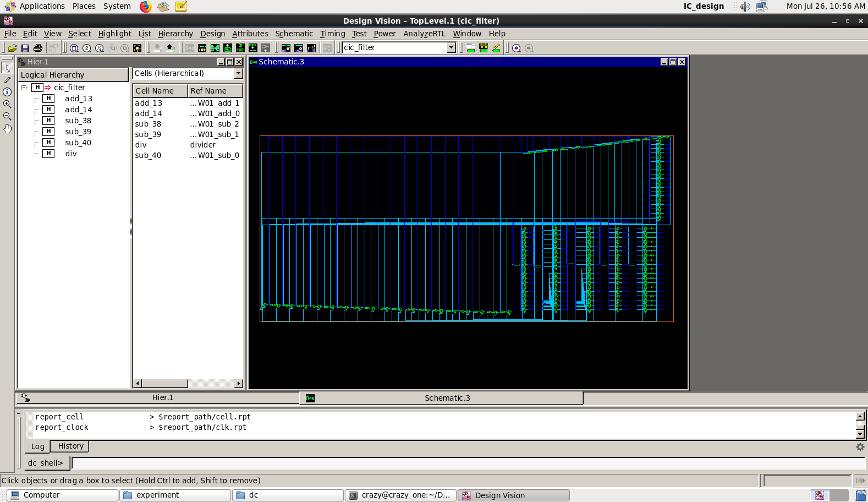Click the endpoint slack histogram toolbar icon

299,48
